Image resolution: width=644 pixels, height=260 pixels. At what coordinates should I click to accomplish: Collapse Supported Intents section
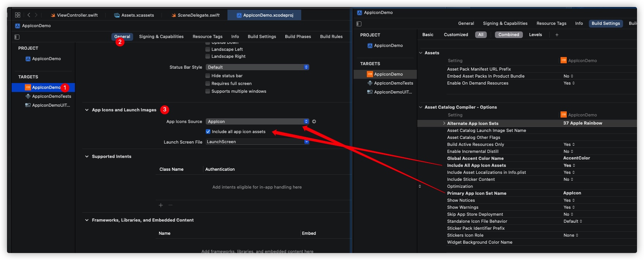pyautogui.click(x=87, y=156)
